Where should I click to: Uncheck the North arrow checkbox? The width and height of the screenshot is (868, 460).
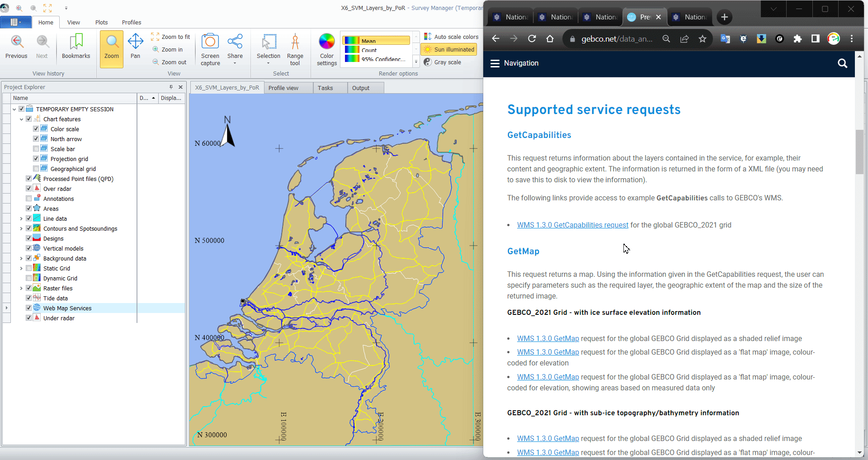(36, 139)
